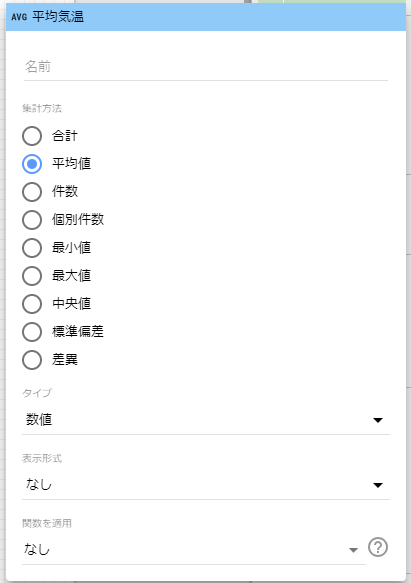Open the help question mark icon
The width and height of the screenshot is (411, 583).
[x=378, y=547]
